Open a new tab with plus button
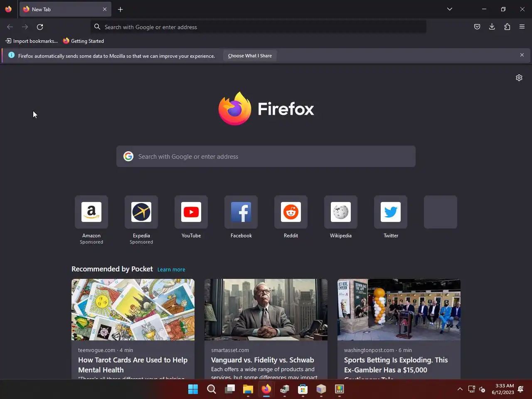The height and width of the screenshot is (399, 532). pos(120,9)
